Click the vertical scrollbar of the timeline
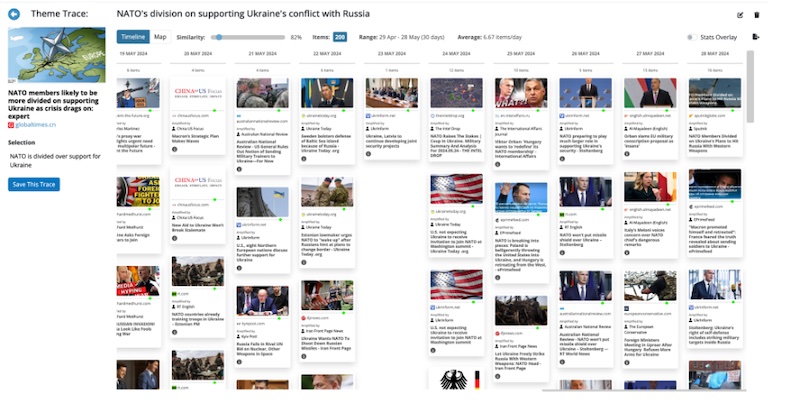800x400 pixels. [x=750, y=87]
